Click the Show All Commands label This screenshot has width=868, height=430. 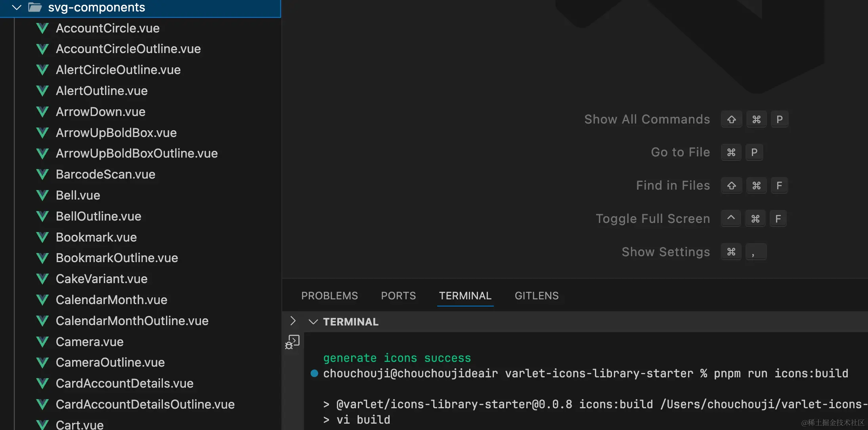tap(647, 120)
